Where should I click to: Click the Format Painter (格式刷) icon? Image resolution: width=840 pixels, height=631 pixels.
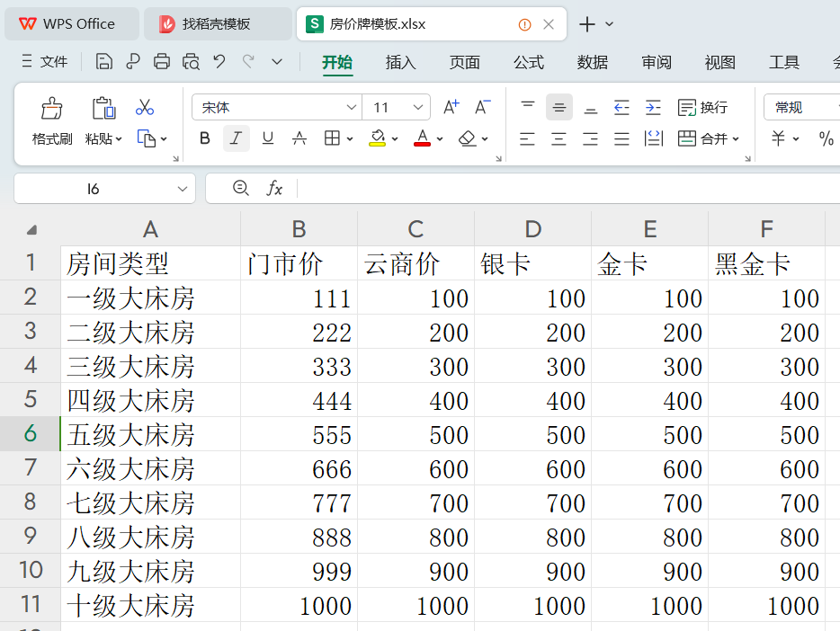(52, 109)
